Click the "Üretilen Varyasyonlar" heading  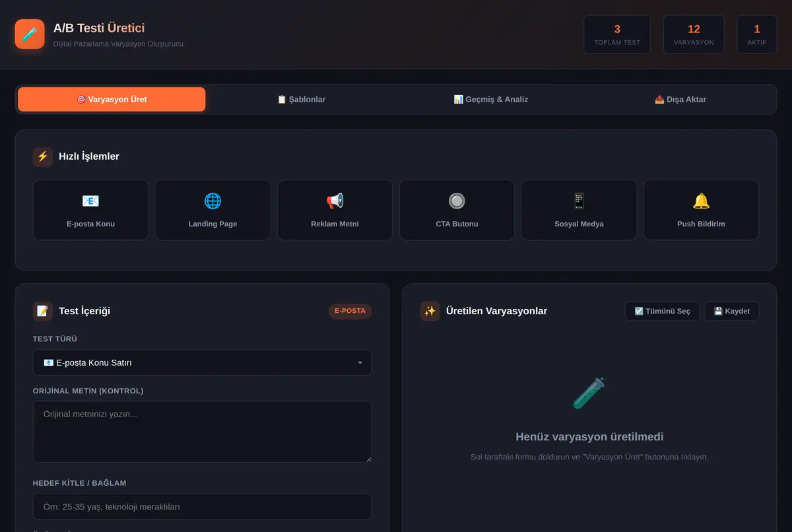pos(496,311)
